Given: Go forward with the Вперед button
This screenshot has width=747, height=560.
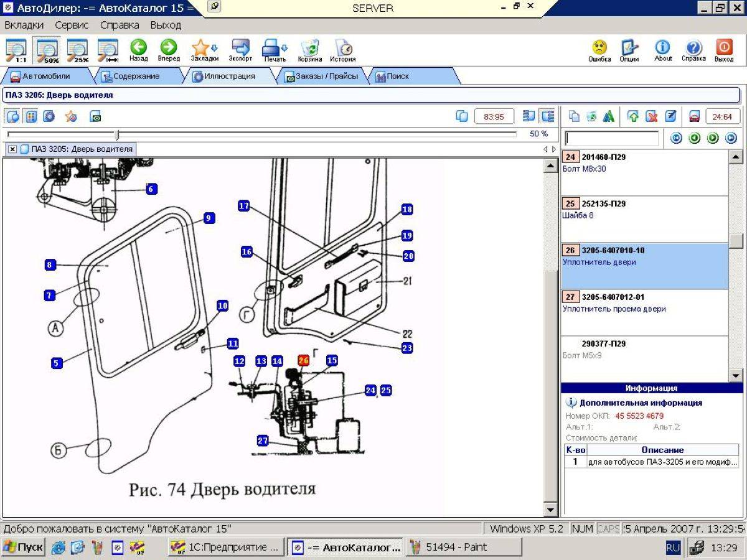Looking at the screenshot, I should [168, 50].
